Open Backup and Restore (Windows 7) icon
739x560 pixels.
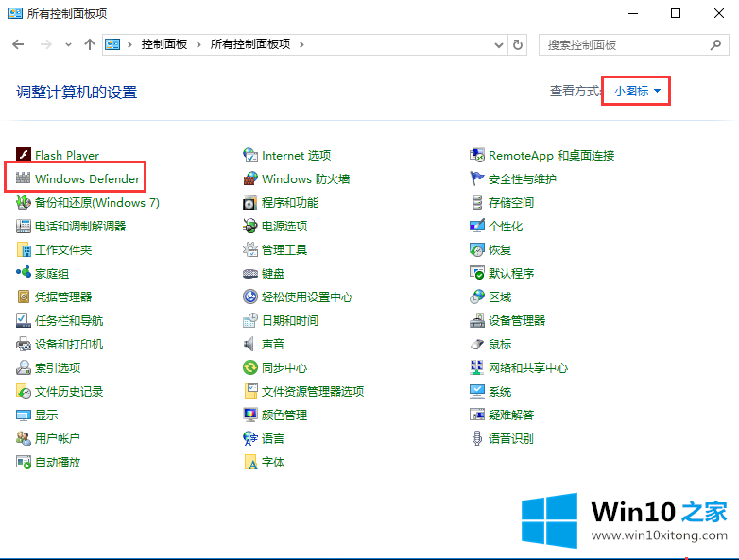tap(23, 202)
